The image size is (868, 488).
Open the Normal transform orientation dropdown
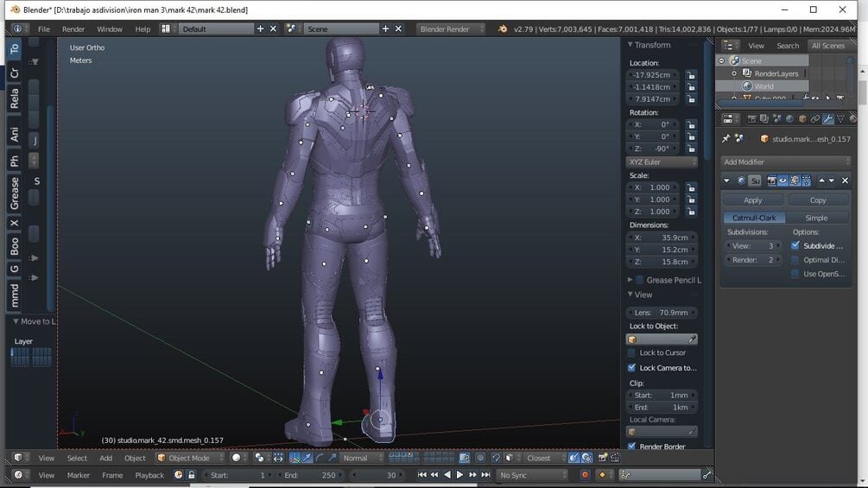tap(362, 458)
